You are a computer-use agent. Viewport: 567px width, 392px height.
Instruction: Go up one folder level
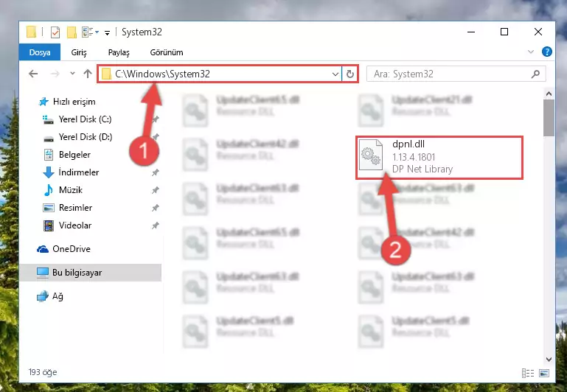[x=88, y=74]
